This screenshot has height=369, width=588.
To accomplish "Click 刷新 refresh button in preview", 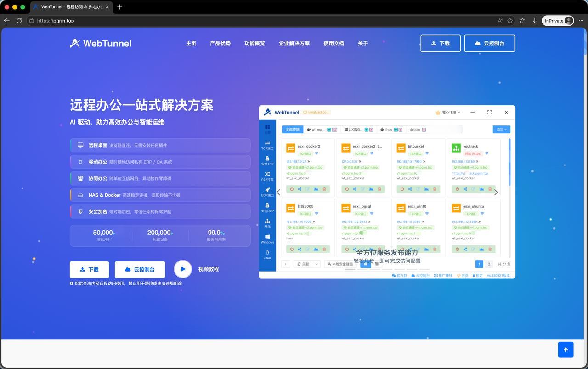I will coord(303,264).
